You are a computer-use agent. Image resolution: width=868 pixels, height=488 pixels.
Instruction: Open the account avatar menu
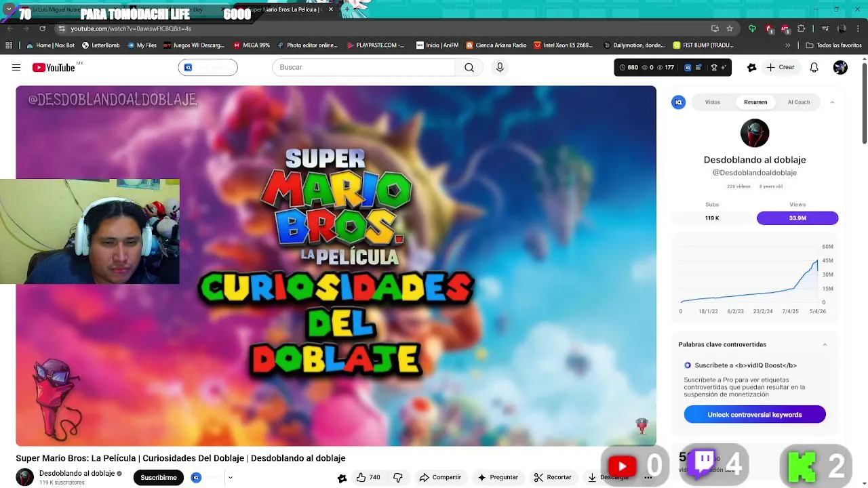pyautogui.click(x=840, y=67)
